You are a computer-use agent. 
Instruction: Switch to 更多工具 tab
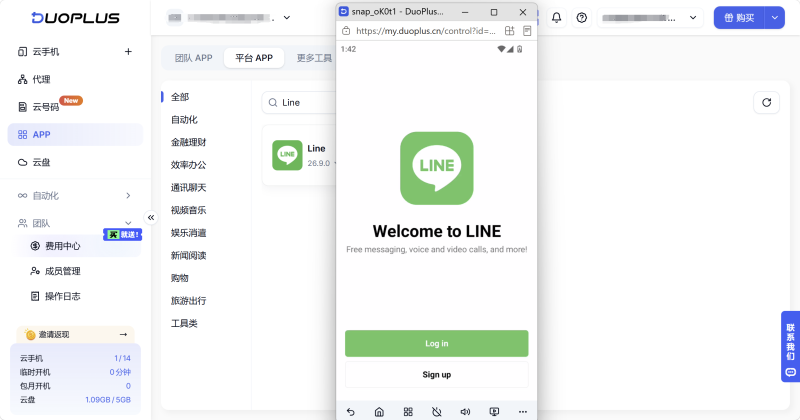tap(314, 58)
